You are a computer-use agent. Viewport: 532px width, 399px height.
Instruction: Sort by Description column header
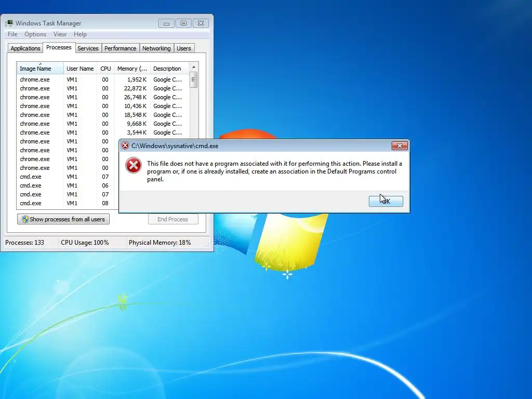[x=169, y=69]
